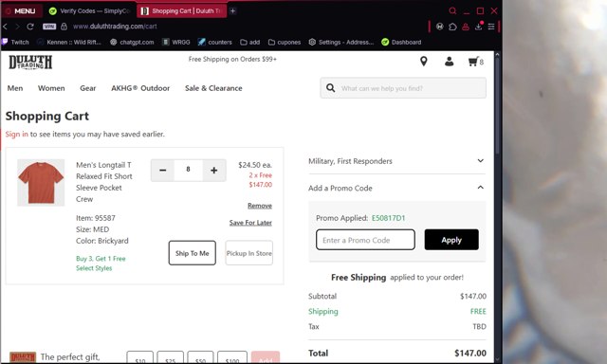This screenshot has height=364, width=607.
Task: Open the orange t-shirt product thumbnail
Action: (x=41, y=182)
